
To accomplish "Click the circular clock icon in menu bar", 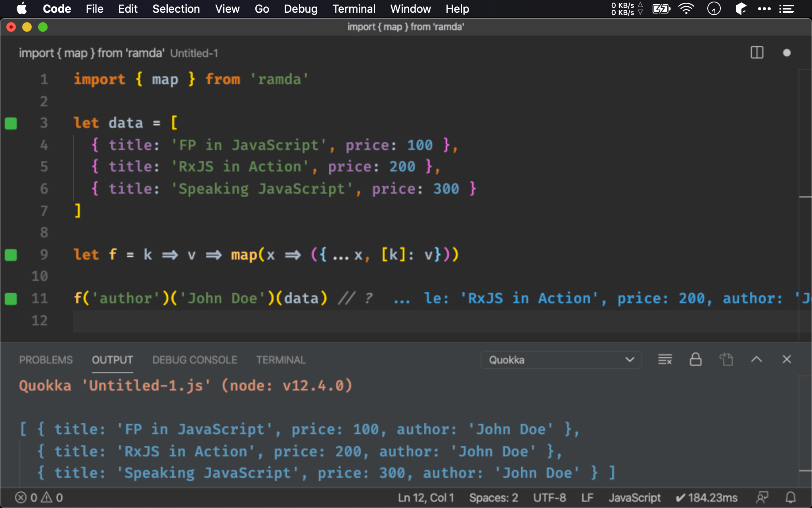I will click(x=714, y=9).
